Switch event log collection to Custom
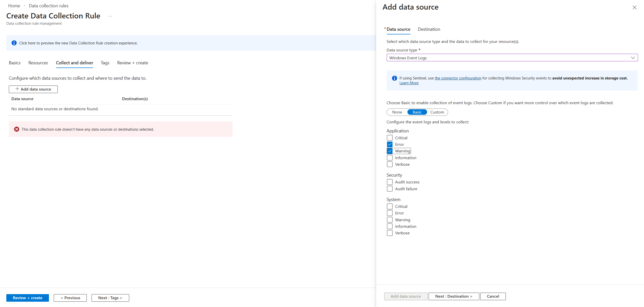644x307 pixels. [437, 112]
